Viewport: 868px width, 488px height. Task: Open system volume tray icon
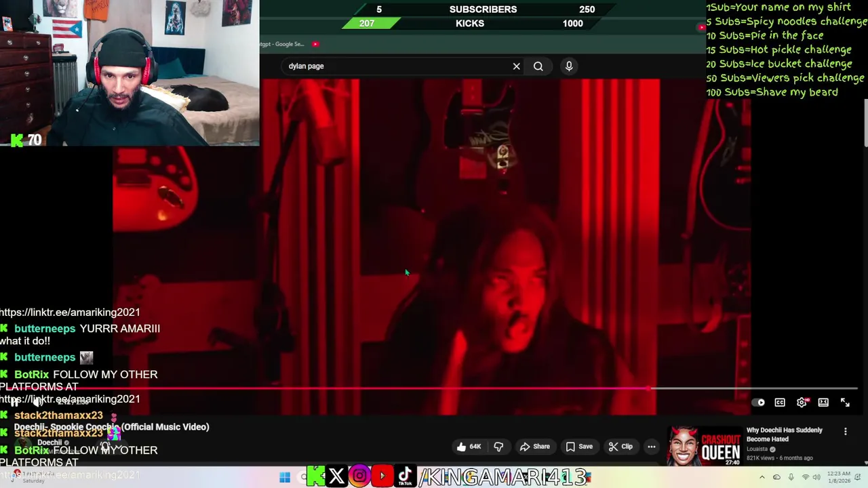click(817, 477)
